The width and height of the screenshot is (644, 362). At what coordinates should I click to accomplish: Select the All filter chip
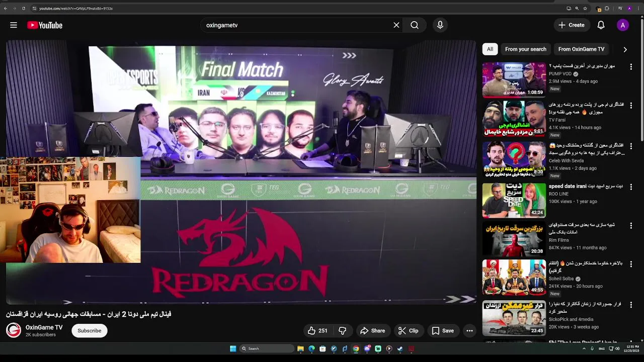coord(490,49)
